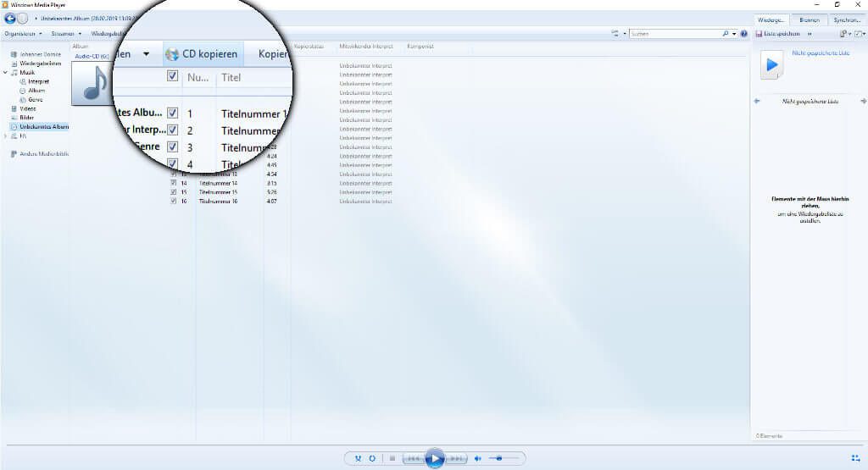Screen dimensions: 868x470
Task: Open the search options dropdown arrow
Action: coord(734,34)
